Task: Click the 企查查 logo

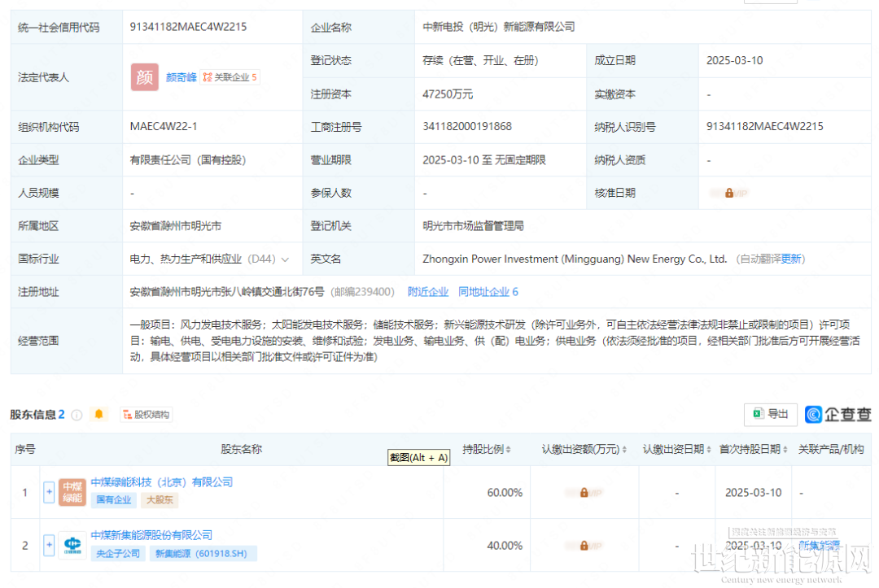Action: (837, 415)
